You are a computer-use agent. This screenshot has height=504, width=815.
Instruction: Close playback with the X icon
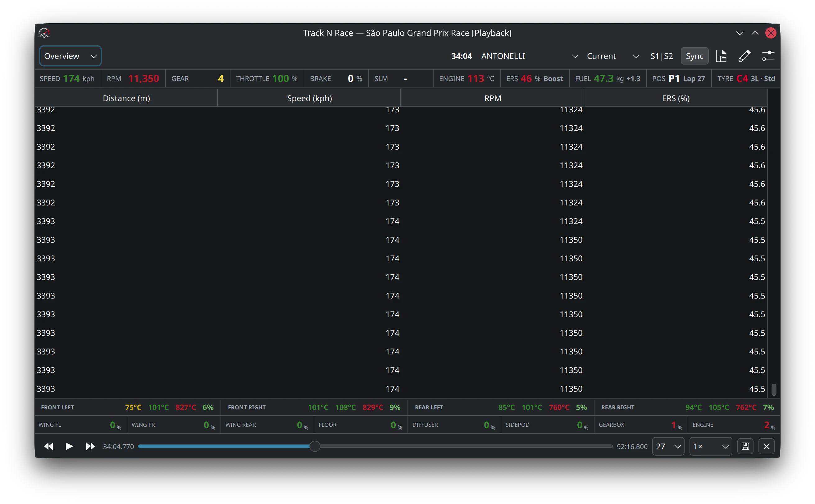pos(766,446)
